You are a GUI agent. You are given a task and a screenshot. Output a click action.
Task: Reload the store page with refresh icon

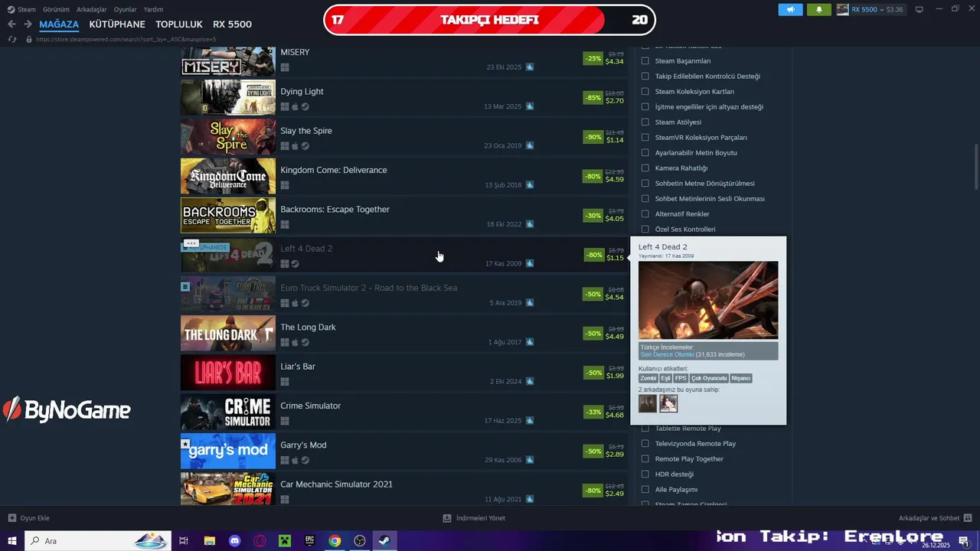[x=11, y=39]
